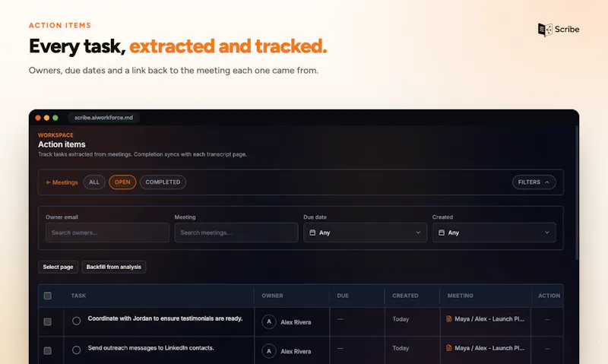
Task: Check the box for the Send outreach messages task
Action: click(48, 351)
